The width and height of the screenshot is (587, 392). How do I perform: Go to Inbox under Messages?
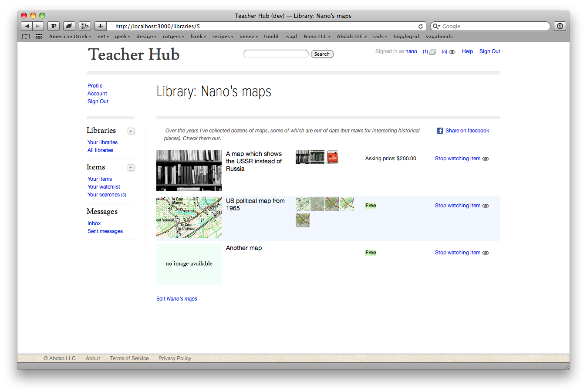tap(94, 223)
